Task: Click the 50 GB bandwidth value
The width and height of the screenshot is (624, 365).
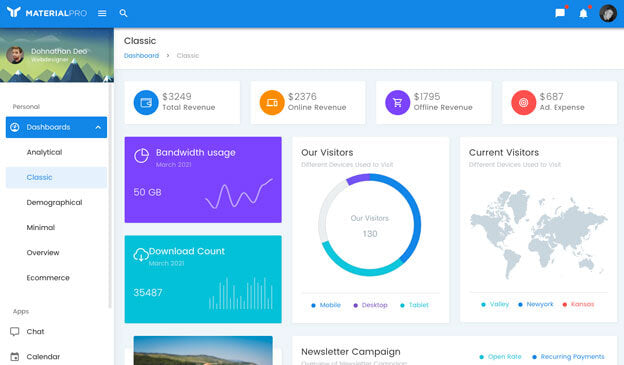Action: pyautogui.click(x=147, y=192)
